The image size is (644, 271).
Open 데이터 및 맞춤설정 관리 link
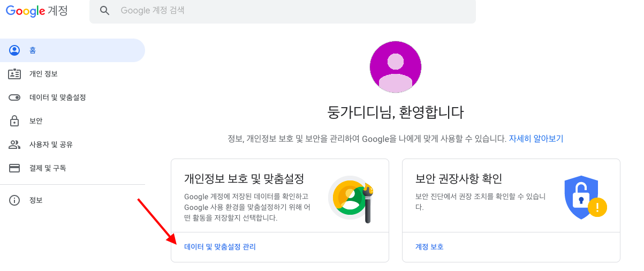(220, 247)
